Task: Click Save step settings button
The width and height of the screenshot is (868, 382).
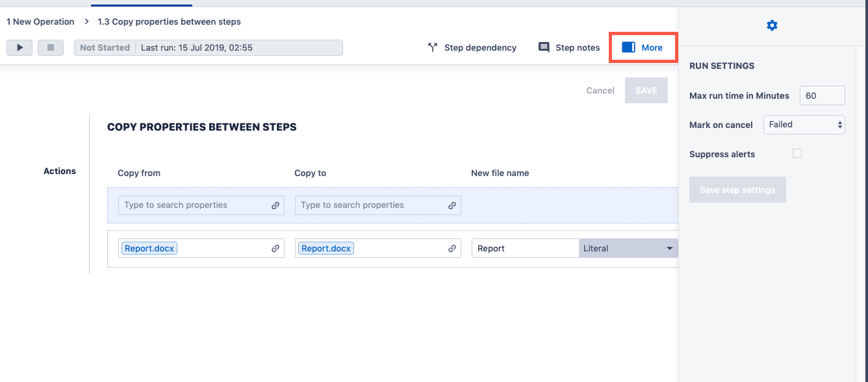Action: tap(737, 190)
